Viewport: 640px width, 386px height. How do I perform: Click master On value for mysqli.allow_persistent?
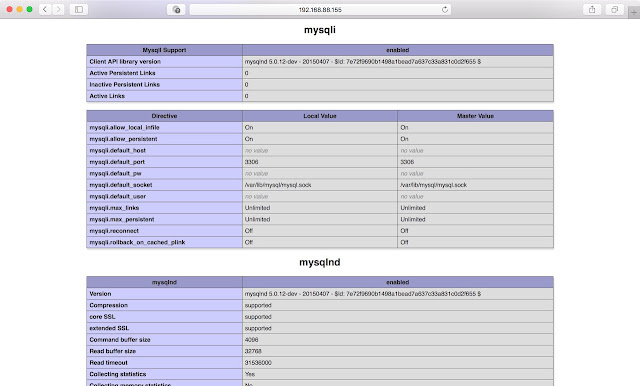point(404,139)
